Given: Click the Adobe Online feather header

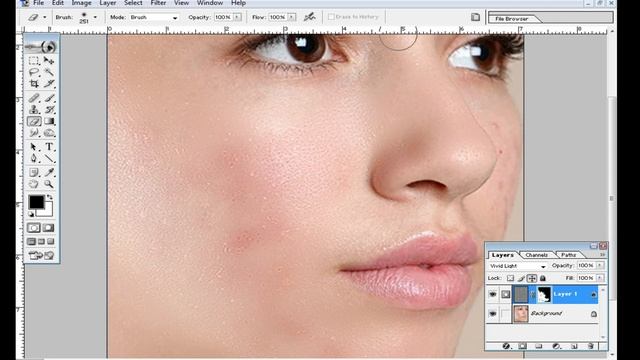Looking at the screenshot, I should click(x=41, y=47).
